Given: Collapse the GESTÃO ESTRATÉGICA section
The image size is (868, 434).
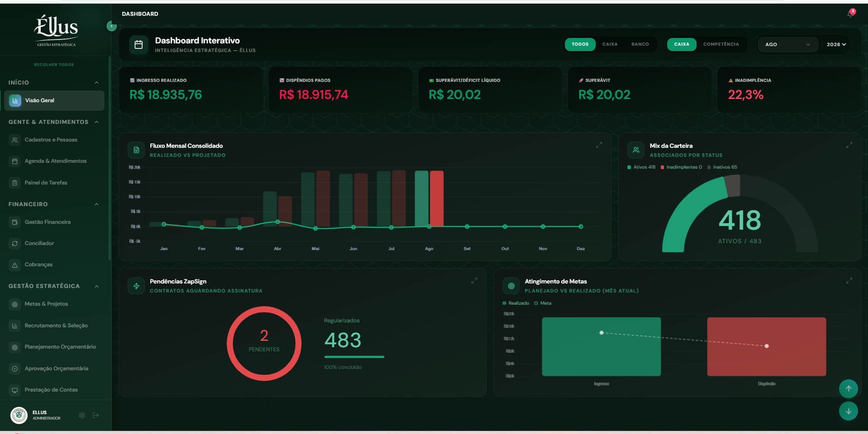Looking at the screenshot, I should [54, 286].
